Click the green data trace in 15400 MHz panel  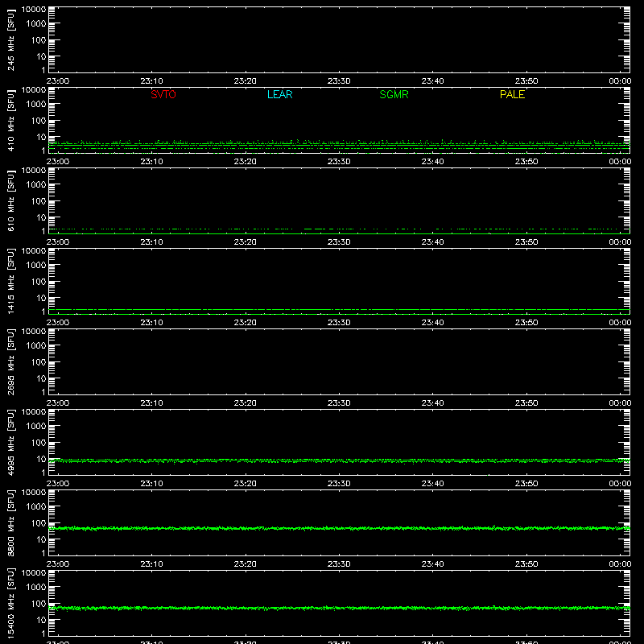pos(339,608)
